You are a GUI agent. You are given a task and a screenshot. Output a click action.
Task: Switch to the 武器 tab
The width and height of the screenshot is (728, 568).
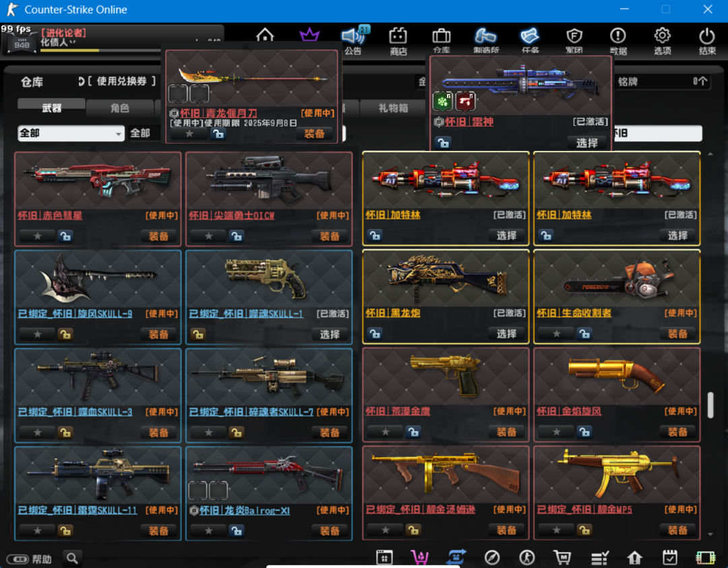pyautogui.click(x=51, y=108)
